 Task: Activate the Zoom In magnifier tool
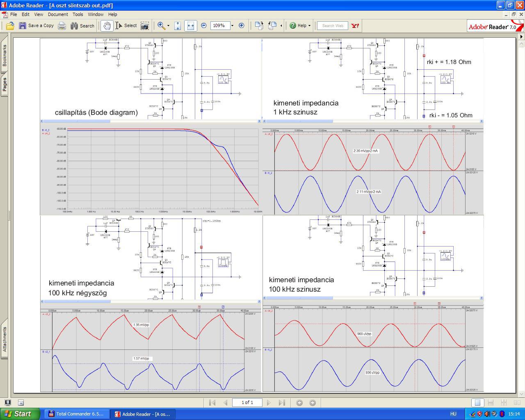(161, 26)
